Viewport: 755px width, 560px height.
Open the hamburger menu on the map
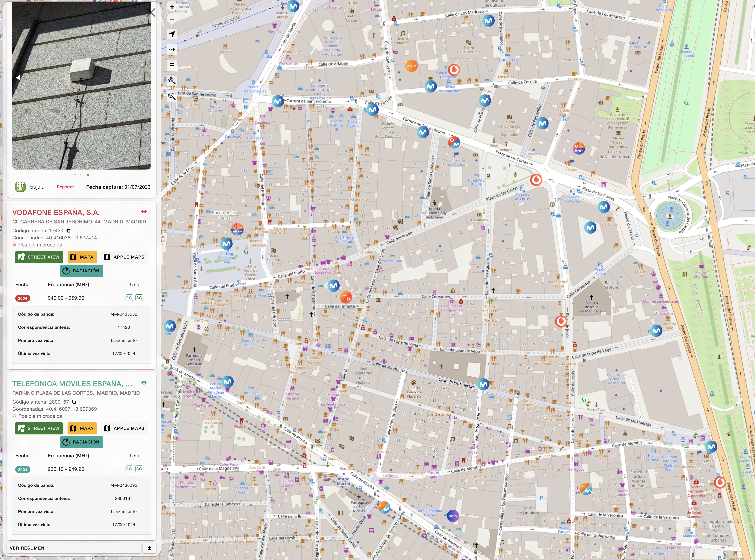(172, 65)
